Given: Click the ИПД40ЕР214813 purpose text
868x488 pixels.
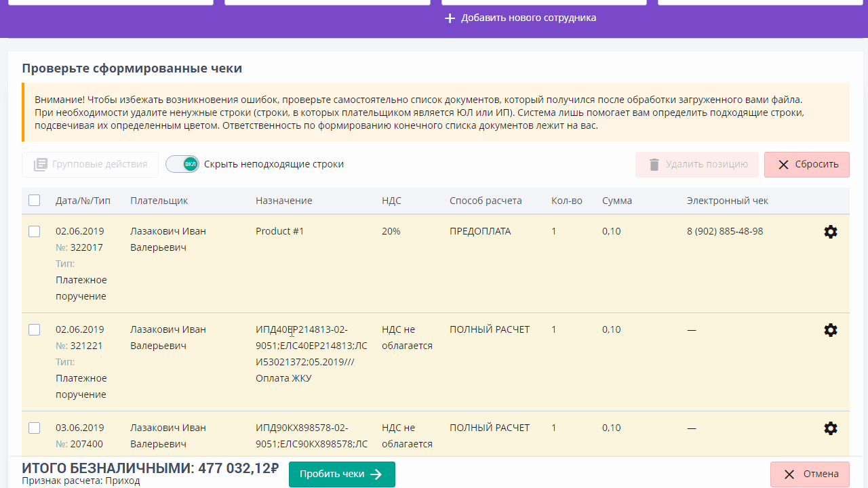Looking at the screenshot, I should tap(311, 354).
